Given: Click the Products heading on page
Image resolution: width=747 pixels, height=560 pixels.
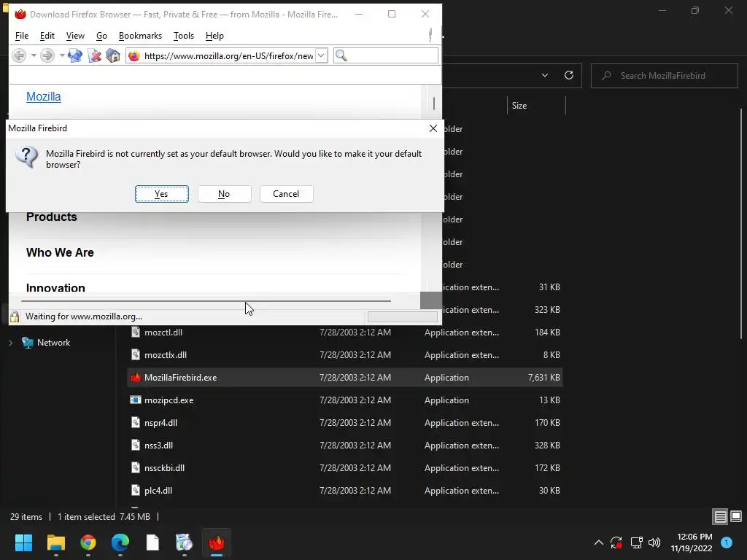Looking at the screenshot, I should (x=52, y=217).
